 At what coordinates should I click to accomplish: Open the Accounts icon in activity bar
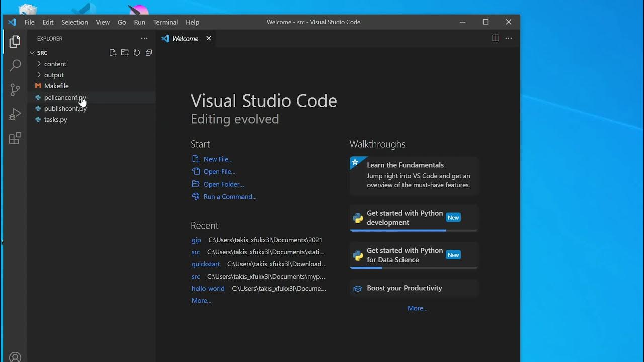[x=15, y=357]
